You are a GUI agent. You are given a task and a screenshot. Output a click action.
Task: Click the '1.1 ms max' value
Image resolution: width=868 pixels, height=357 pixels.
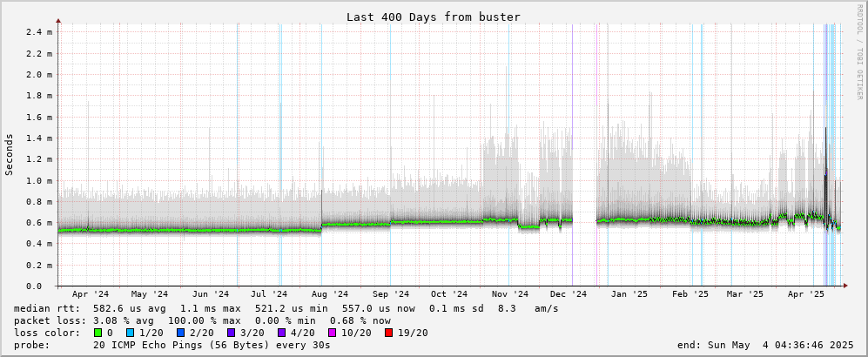(211, 308)
